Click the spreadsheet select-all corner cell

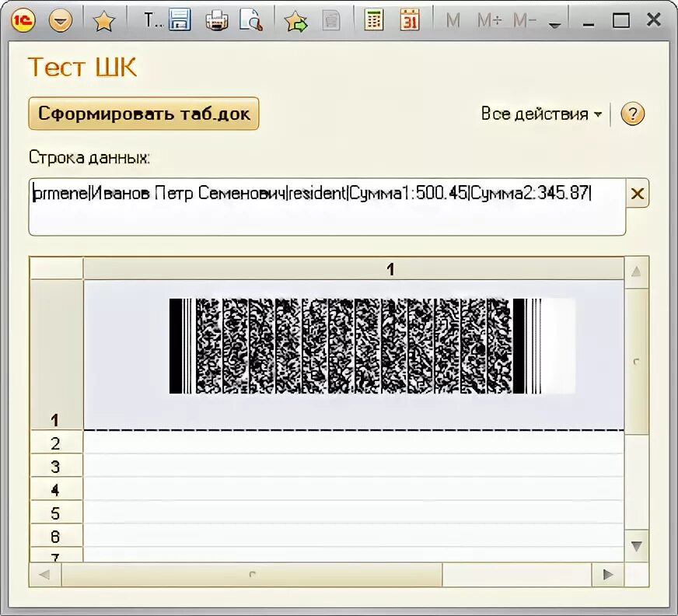point(56,268)
